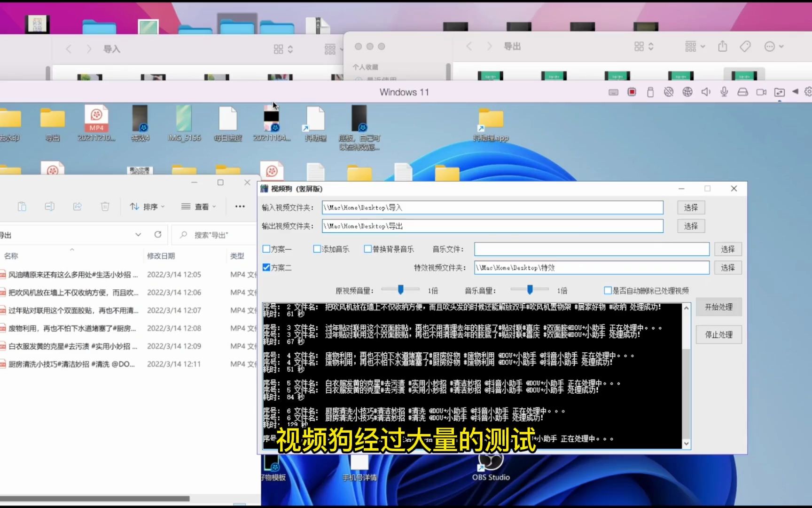Open the 查看 view dropdown in Explorer
This screenshot has width=812, height=508.
click(x=198, y=206)
